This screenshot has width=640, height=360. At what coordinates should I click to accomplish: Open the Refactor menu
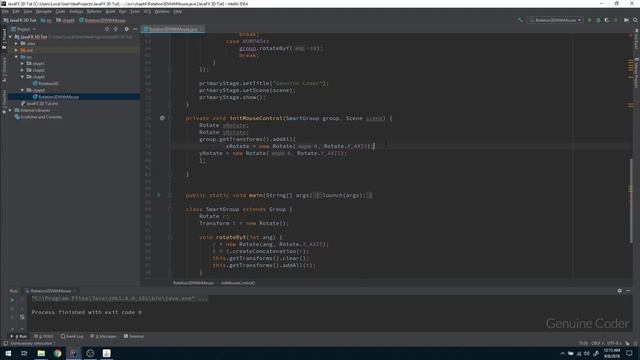tap(94, 11)
